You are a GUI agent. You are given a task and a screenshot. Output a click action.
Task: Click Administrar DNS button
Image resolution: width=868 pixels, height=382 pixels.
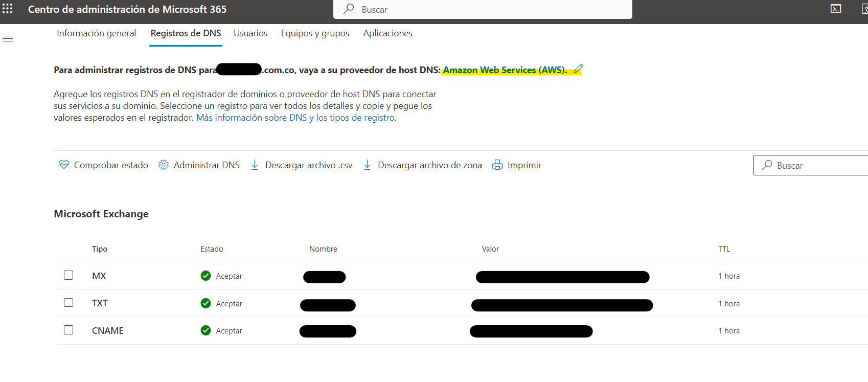199,165
